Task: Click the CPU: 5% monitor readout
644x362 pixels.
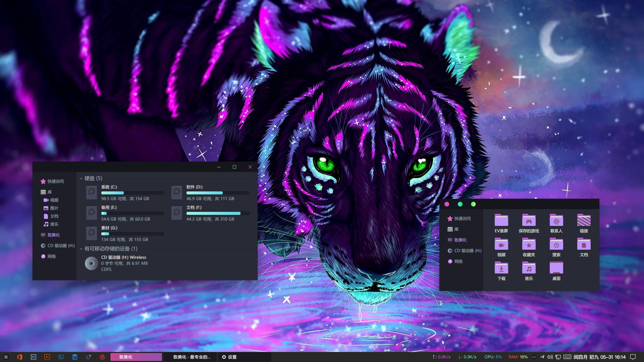Action: (x=493, y=357)
